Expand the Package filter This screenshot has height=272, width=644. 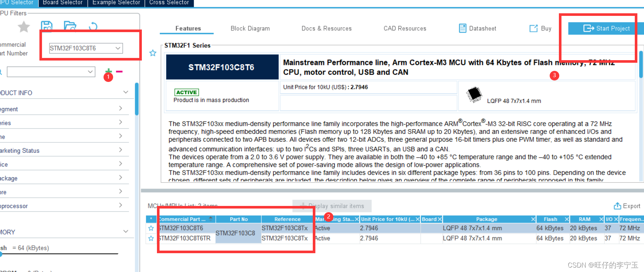[120, 178]
